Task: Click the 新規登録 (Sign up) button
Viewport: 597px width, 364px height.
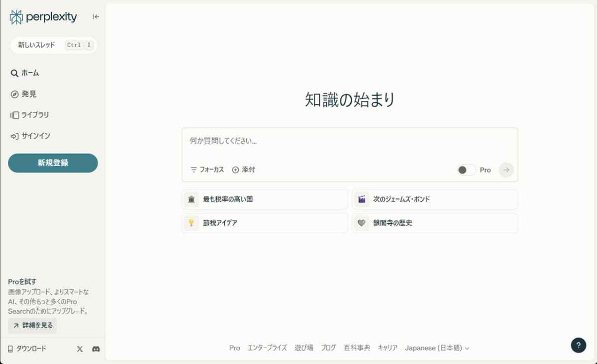Action: pos(52,163)
